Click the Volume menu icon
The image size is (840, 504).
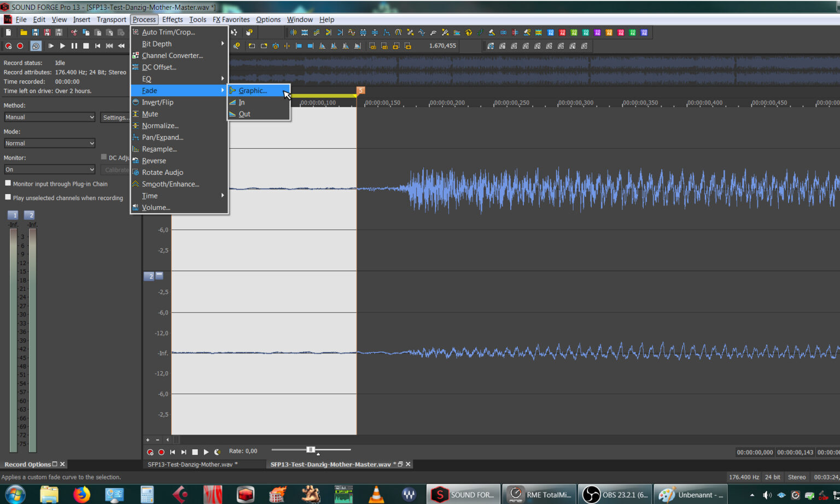tap(136, 208)
